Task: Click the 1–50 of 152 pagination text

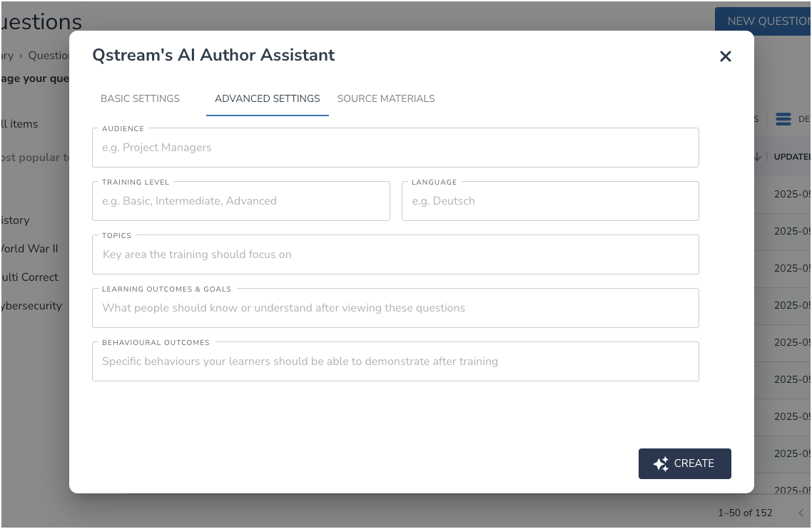Action: 745,513
